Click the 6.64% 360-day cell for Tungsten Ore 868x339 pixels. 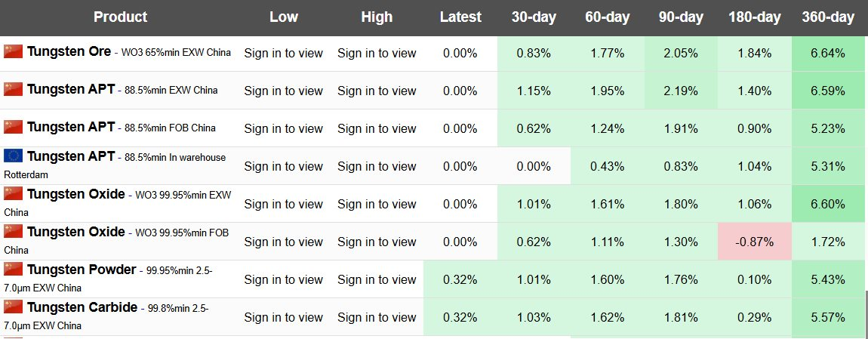point(828,53)
